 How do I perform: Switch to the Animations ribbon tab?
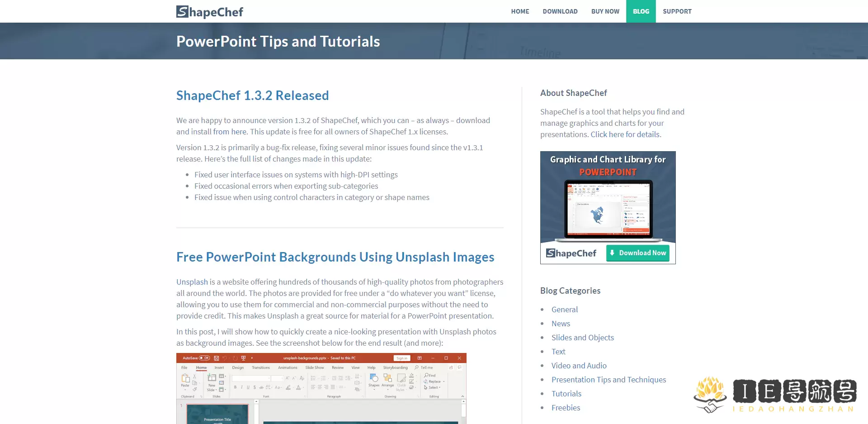tap(288, 367)
